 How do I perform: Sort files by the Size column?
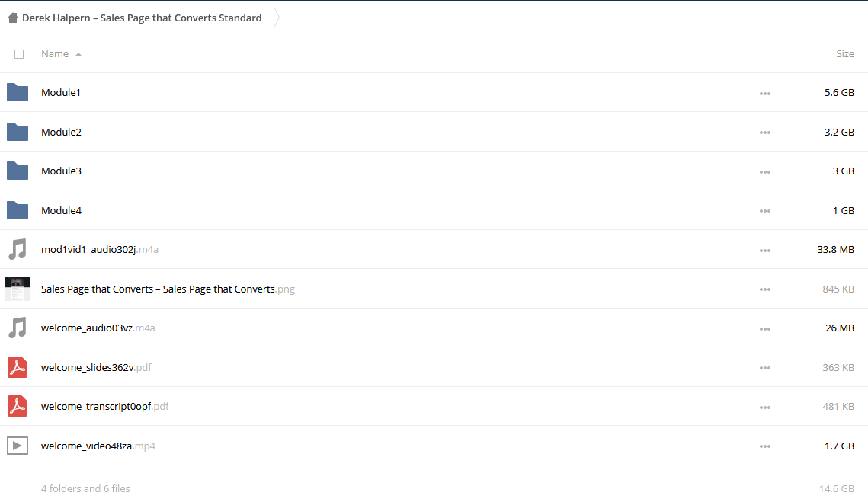tap(844, 53)
